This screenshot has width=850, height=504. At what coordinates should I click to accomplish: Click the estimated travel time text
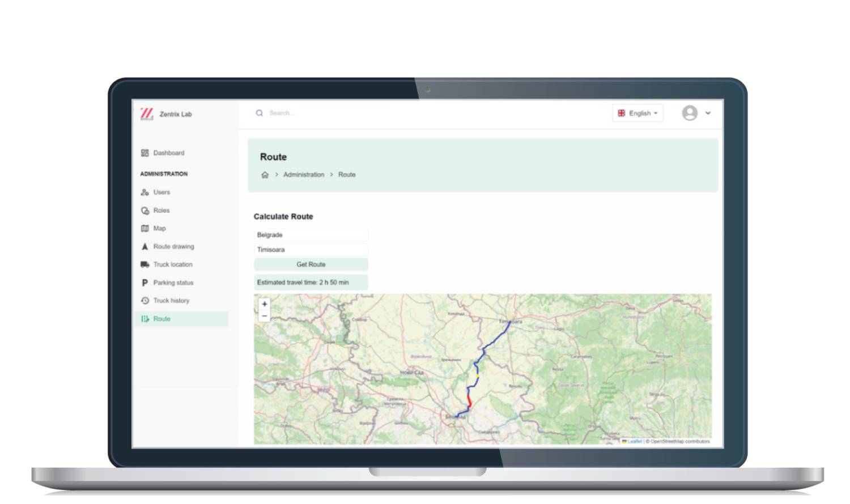[303, 283]
